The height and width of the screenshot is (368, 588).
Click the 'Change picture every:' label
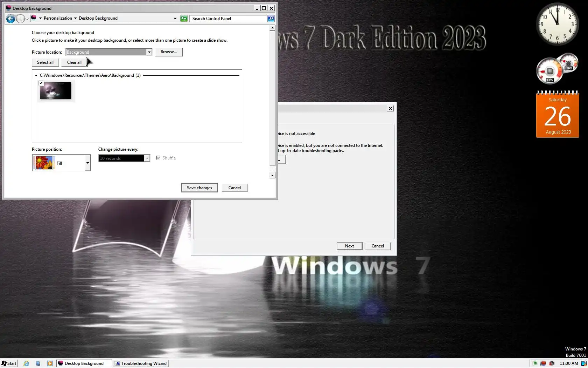[118, 149]
